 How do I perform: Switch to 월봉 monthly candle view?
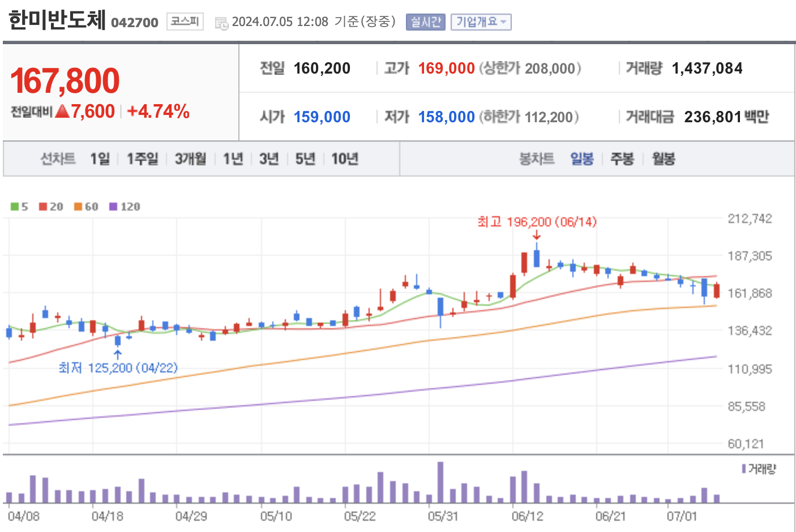pos(662,159)
